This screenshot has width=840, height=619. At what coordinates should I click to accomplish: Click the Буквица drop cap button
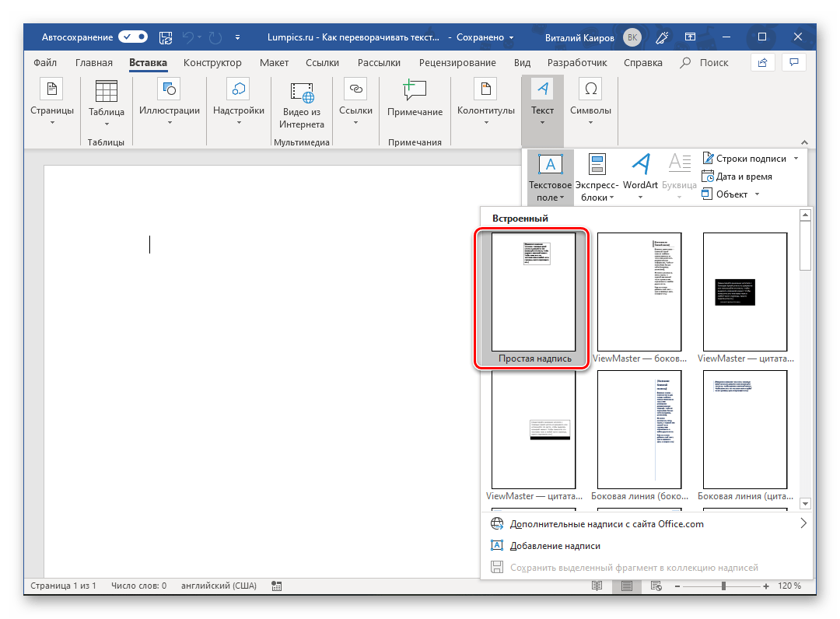tap(679, 177)
